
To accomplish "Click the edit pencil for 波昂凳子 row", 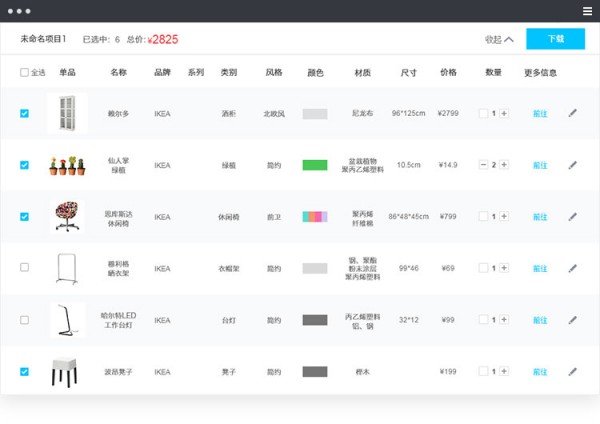I will (573, 372).
